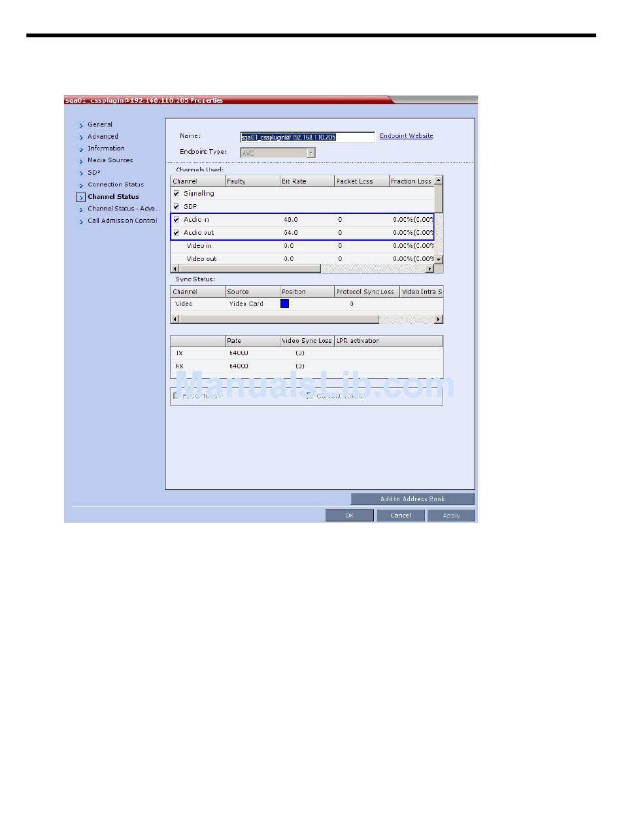The width and height of the screenshot is (621, 840).
Task: Open the Endpoint Website link
Action: (x=406, y=136)
